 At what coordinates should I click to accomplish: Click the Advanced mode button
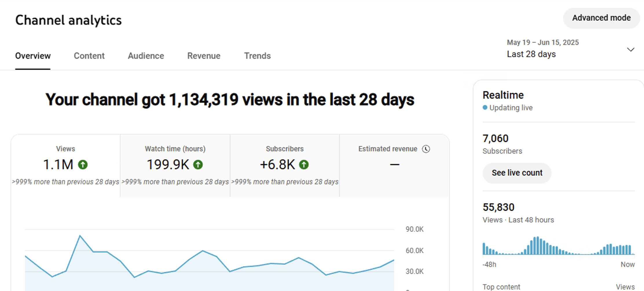601,18
